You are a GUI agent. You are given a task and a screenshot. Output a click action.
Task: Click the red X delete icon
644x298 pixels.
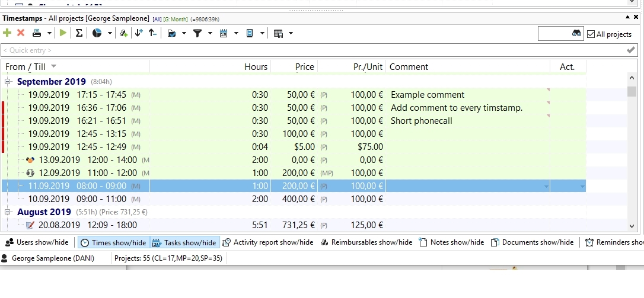[21, 33]
